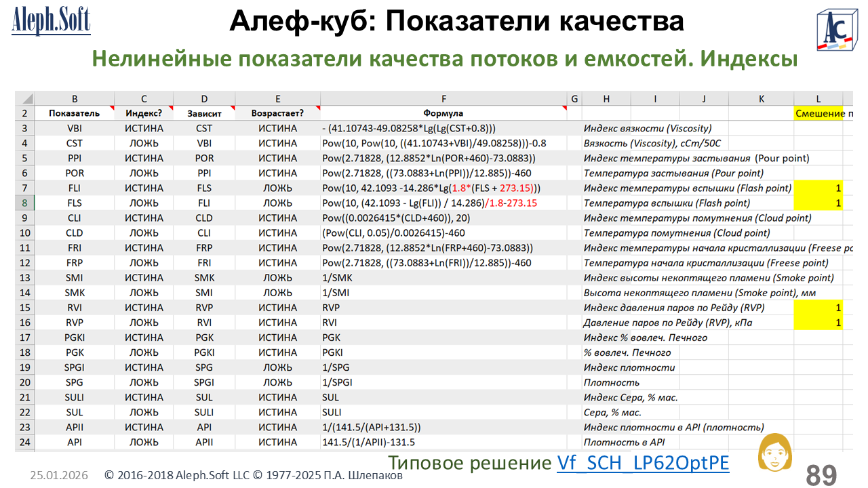Select the 'Показатель' header cell
The height and width of the screenshot is (488, 868).
75,113
